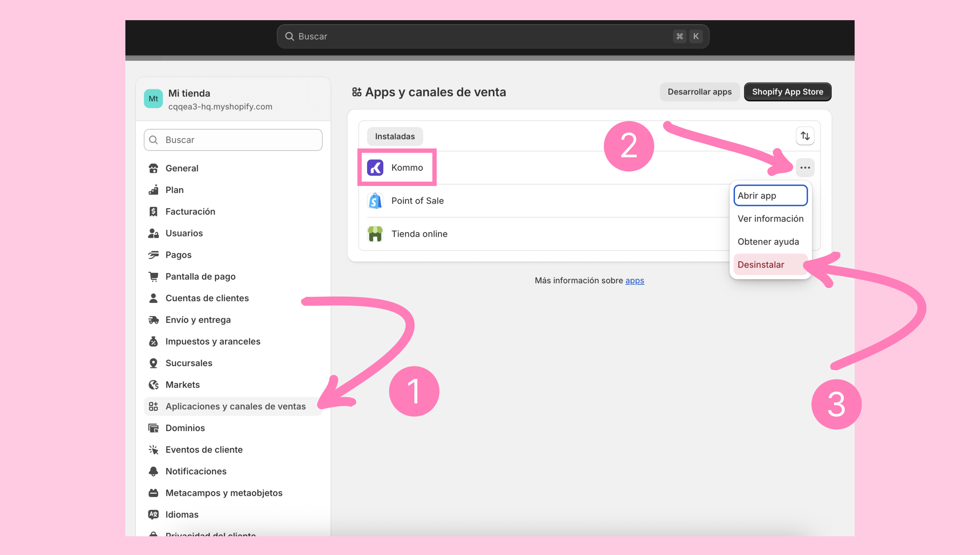Click the Pagos hand icon
The width and height of the screenshot is (980, 555).
pyautogui.click(x=153, y=255)
